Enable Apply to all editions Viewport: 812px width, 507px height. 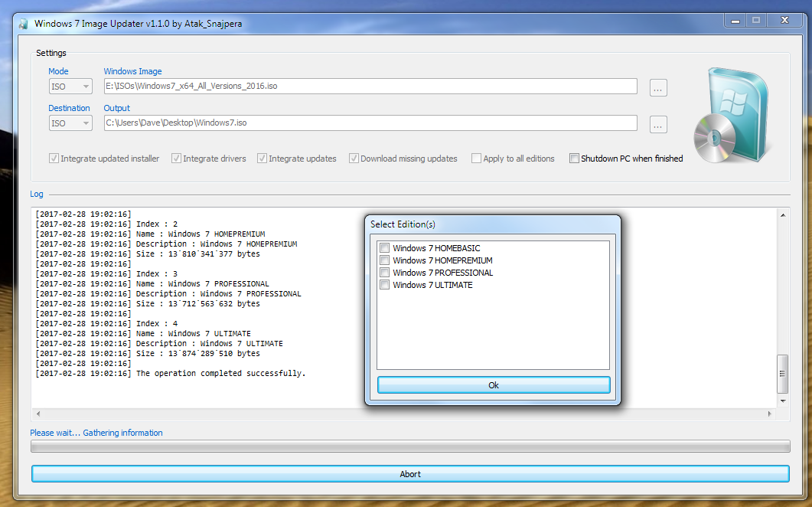tap(476, 159)
